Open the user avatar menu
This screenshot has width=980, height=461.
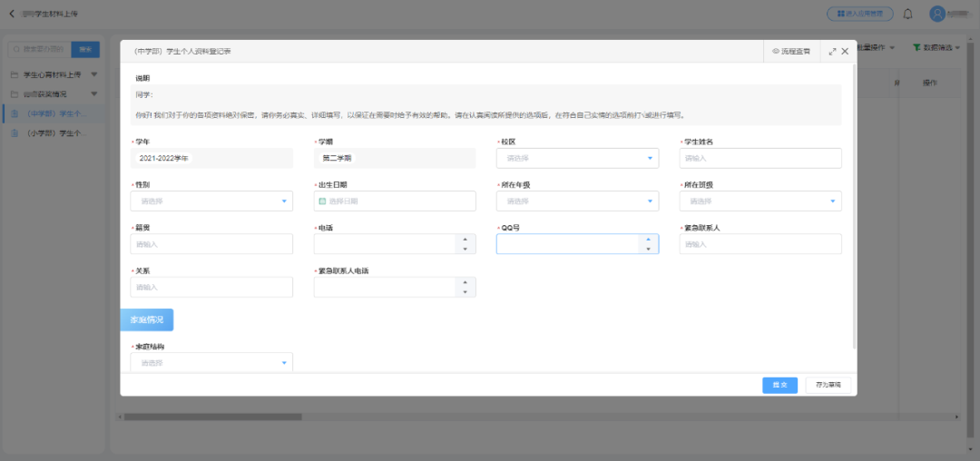pos(936,14)
